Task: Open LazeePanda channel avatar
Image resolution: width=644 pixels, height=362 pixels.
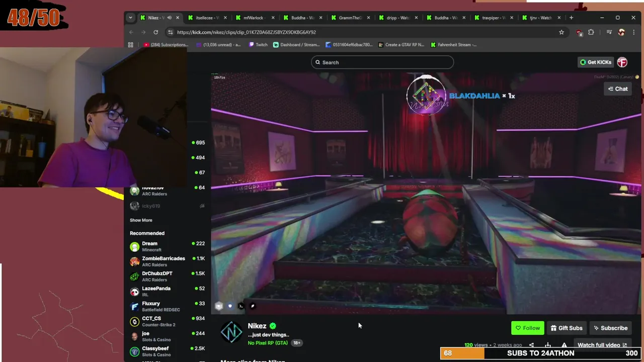Action: coord(134,292)
